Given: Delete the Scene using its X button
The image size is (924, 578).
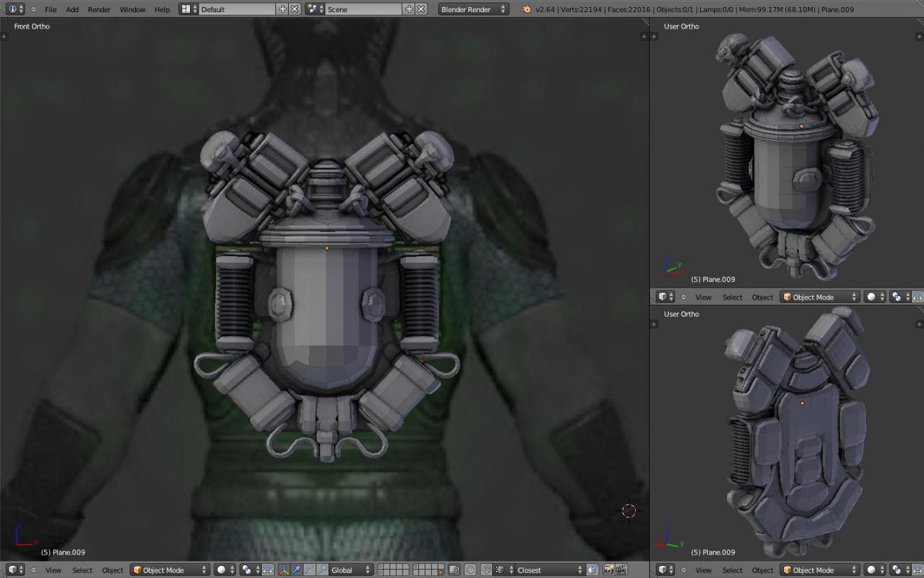Looking at the screenshot, I should (x=421, y=9).
